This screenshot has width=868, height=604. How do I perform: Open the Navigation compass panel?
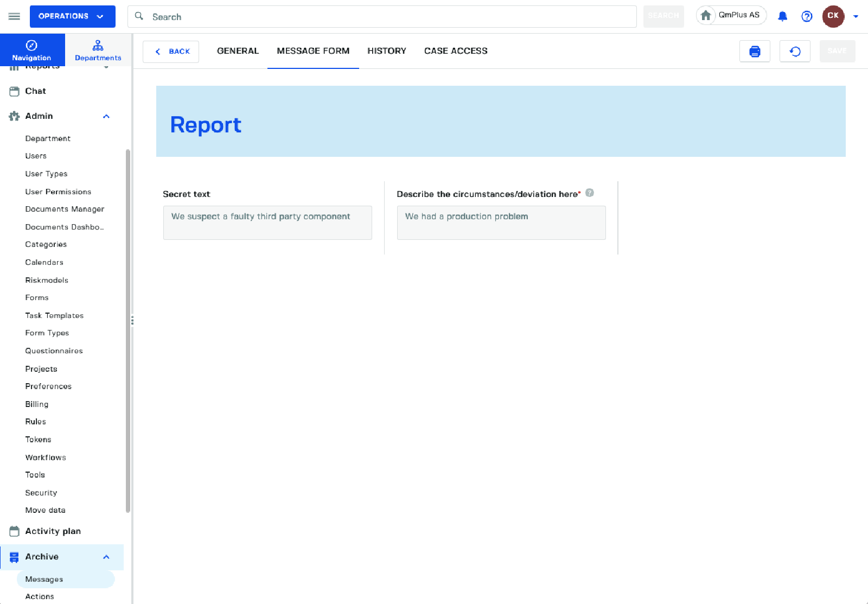(32, 50)
